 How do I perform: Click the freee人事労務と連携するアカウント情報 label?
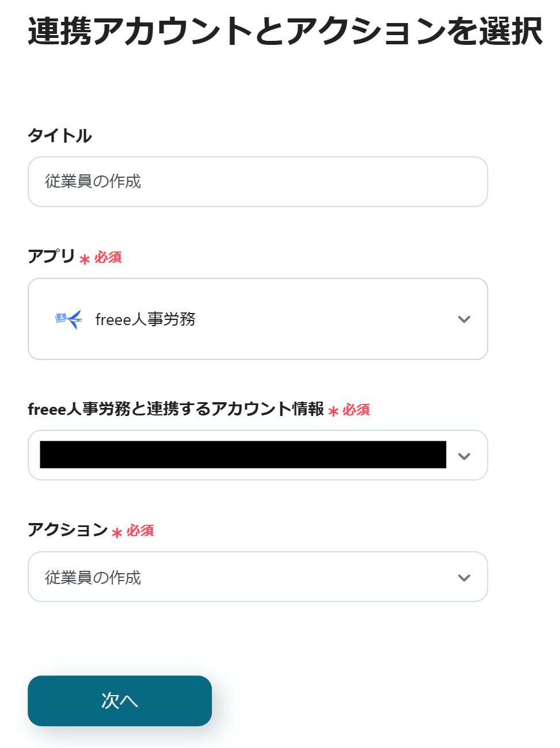pos(176,409)
